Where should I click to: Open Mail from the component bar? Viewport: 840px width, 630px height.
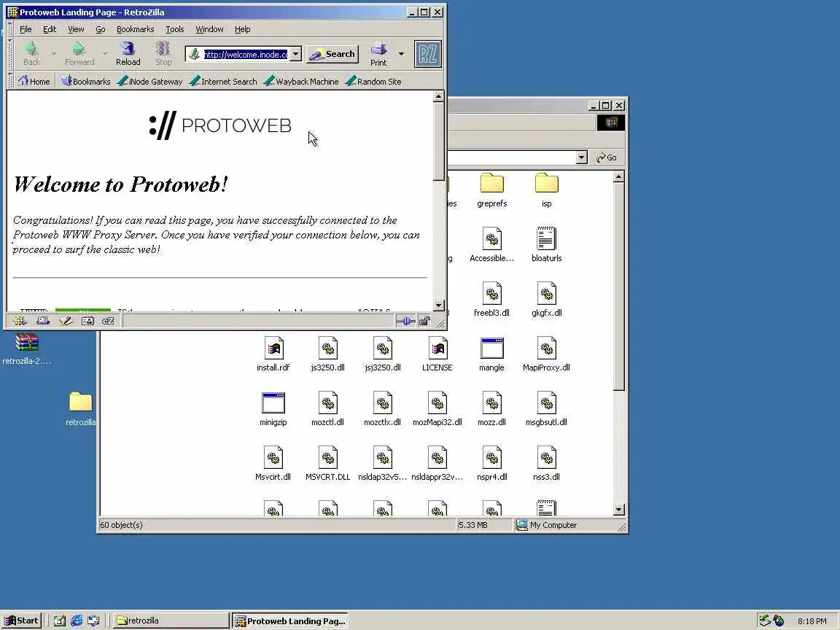pos(42,321)
